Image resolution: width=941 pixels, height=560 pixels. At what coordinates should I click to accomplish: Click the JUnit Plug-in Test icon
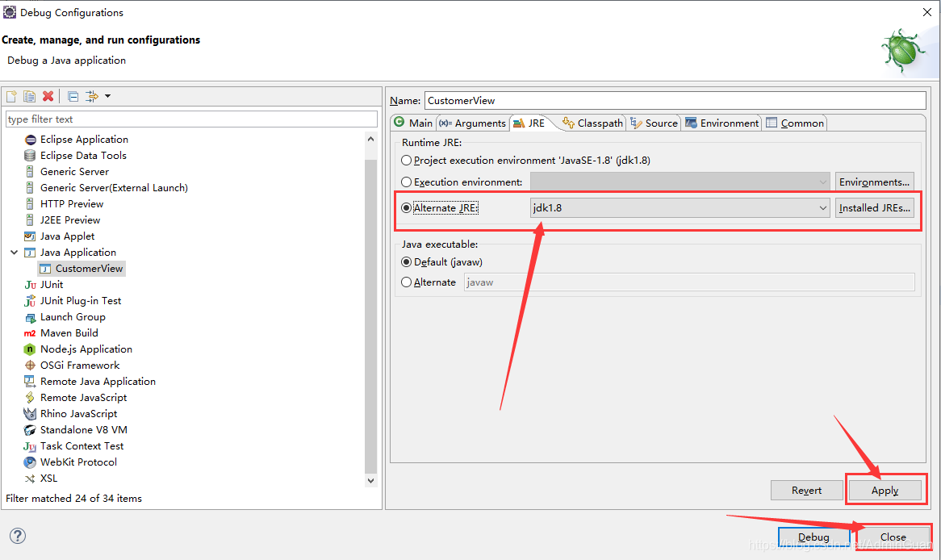[x=30, y=301]
